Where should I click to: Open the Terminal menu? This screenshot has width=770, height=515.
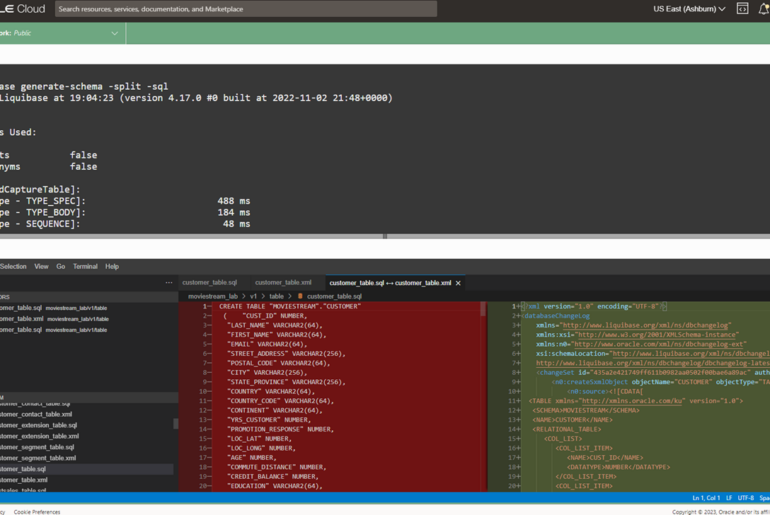[85, 267]
